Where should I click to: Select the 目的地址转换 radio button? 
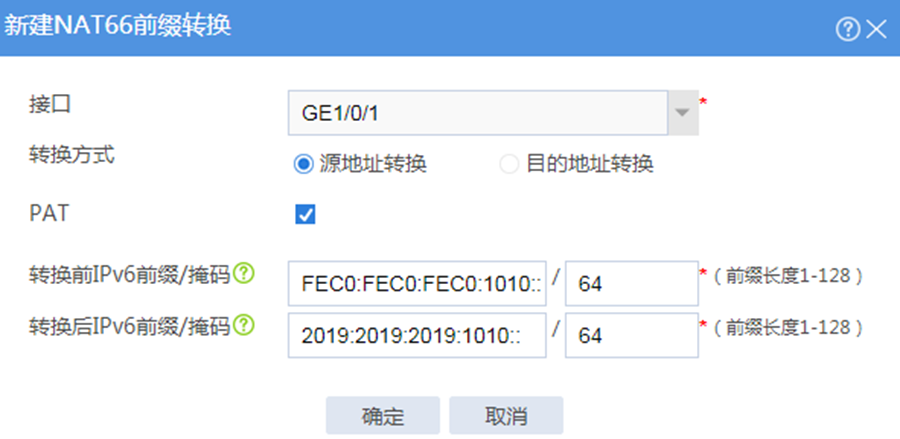point(509,165)
